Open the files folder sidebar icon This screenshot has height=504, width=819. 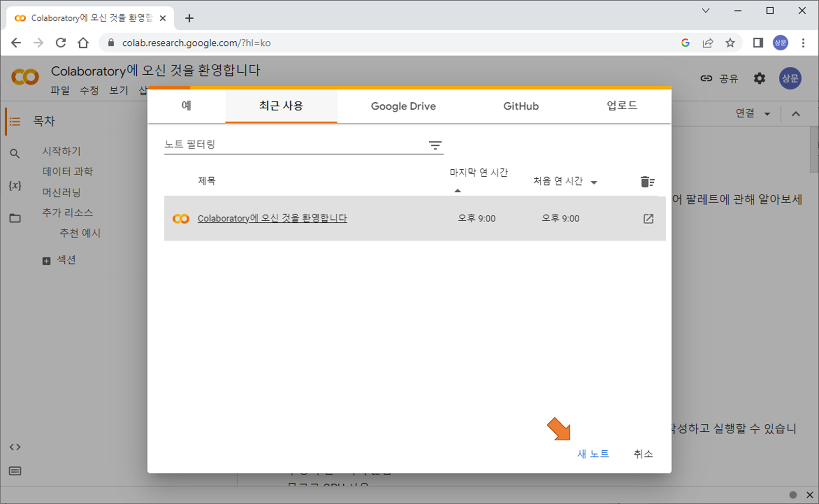[15, 218]
